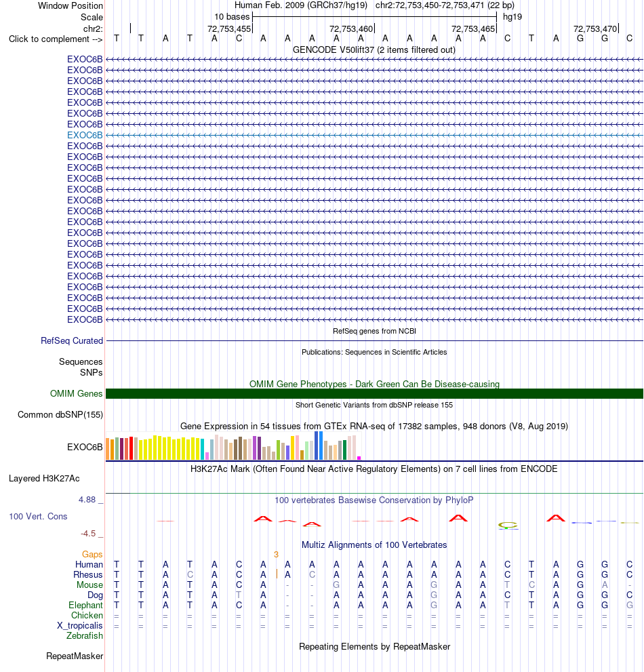Click the orange insertion bar in Rhesus row
Image resolution: width=644 pixels, height=672 pixels.
pyautogui.click(x=277, y=574)
